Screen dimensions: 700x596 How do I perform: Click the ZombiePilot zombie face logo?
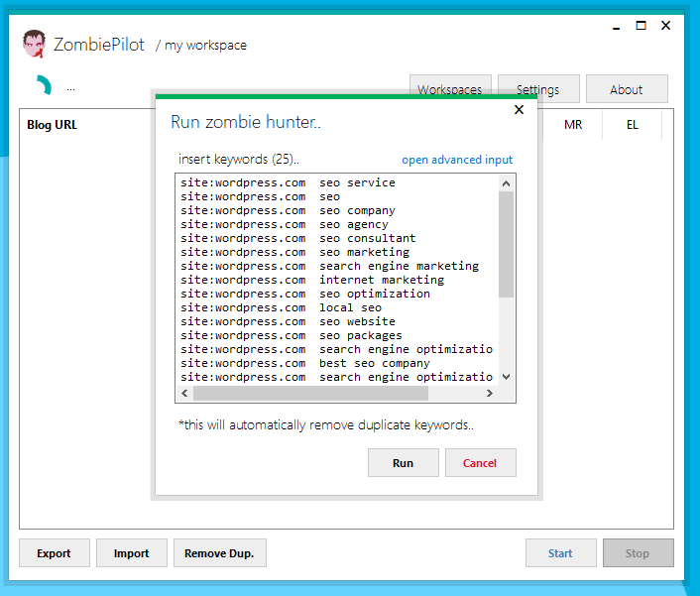[x=35, y=44]
